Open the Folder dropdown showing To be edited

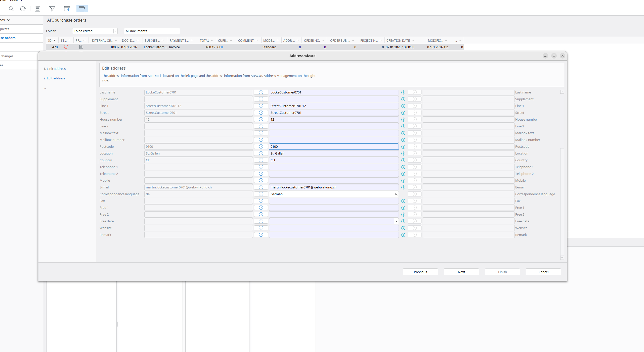click(x=115, y=31)
